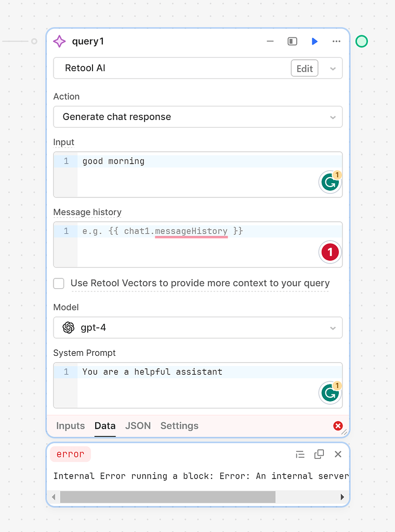Enable the Use Retool Vectors checkbox

click(58, 283)
